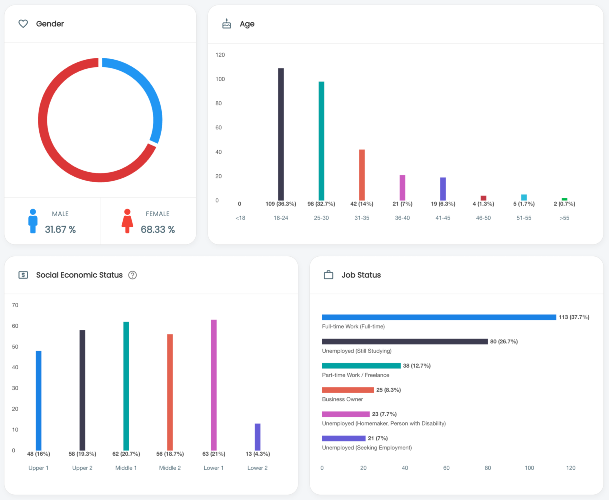Click the birthday cake icon beside Age
Image resolution: width=609 pixels, height=500 pixels.
pyautogui.click(x=226, y=24)
